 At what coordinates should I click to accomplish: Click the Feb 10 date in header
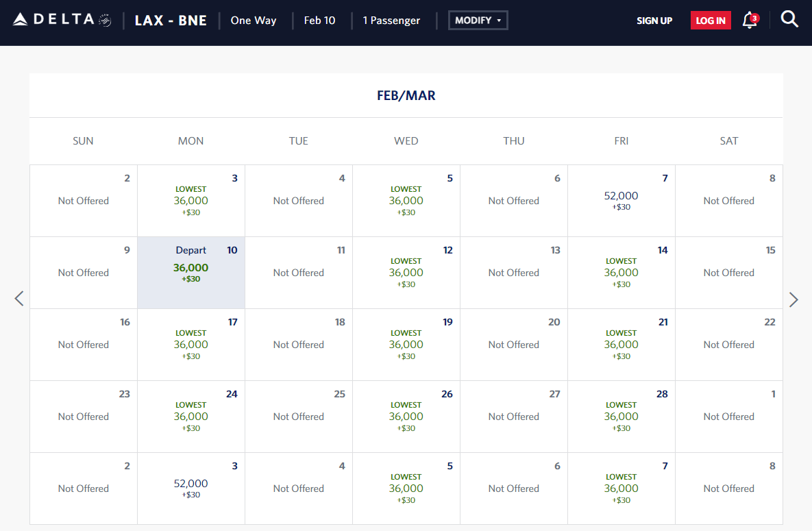pyautogui.click(x=319, y=21)
